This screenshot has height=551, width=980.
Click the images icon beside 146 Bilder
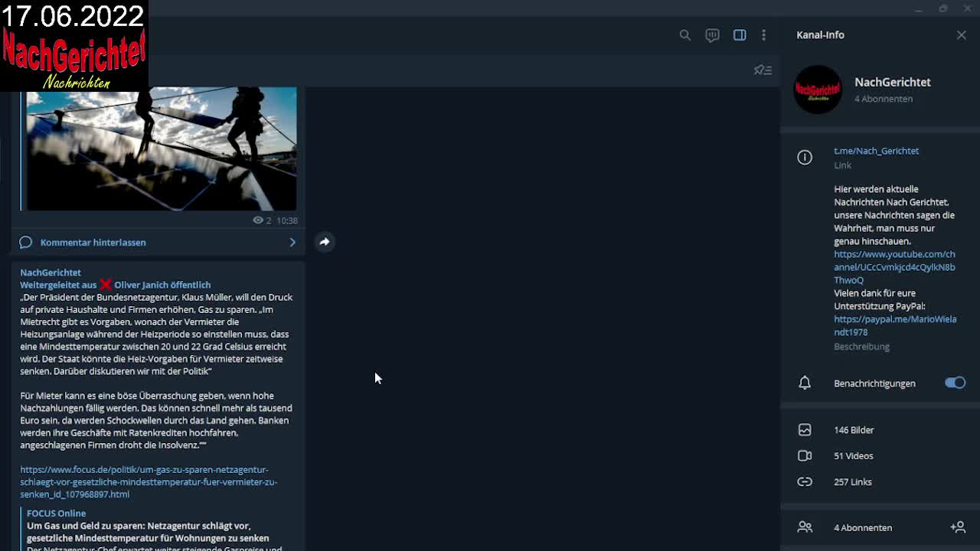click(805, 430)
